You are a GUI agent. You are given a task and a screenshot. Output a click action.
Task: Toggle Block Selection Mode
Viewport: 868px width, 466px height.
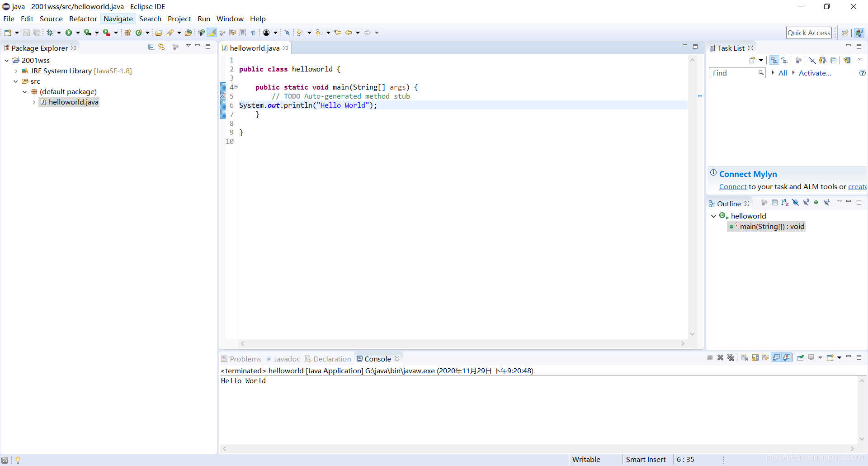click(243, 33)
